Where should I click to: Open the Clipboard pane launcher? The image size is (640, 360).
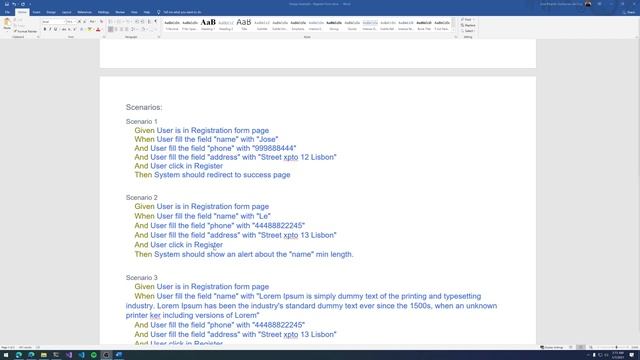[38, 37]
